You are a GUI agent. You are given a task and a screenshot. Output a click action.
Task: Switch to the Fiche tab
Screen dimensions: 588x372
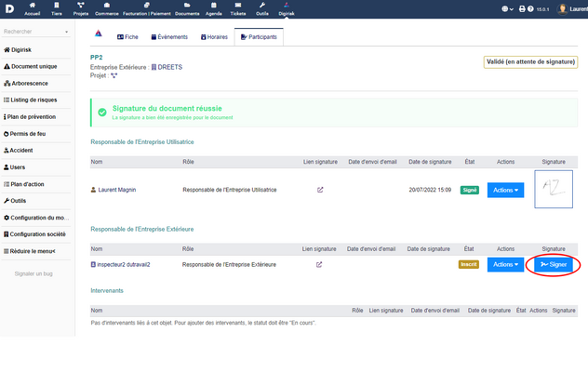tap(127, 37)
